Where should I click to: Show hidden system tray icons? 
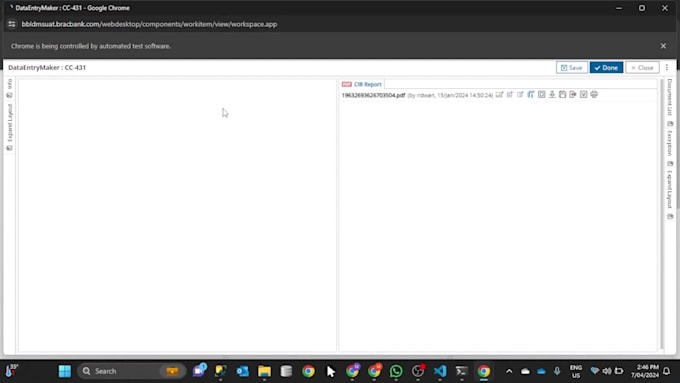coord(509,371)
